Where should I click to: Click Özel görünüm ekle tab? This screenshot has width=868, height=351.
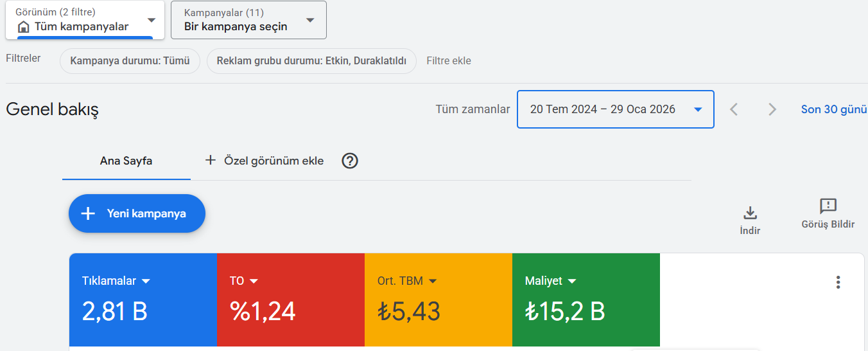265,161
